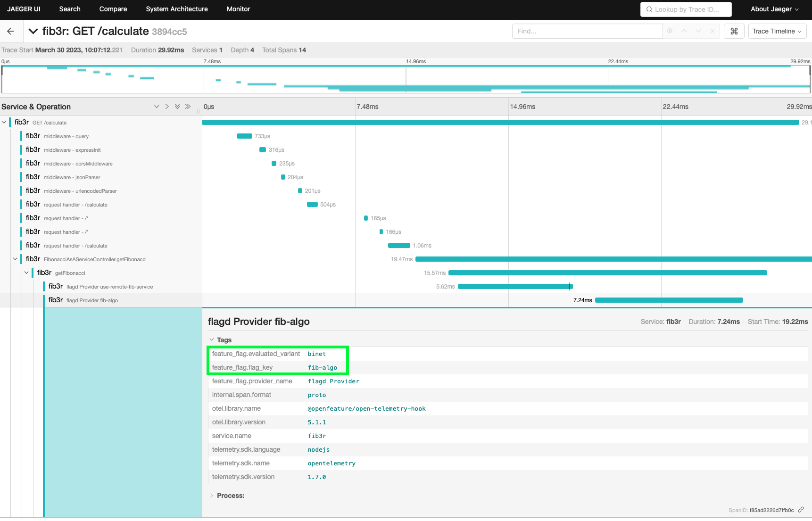
Task: Click the feature_flag.flag_key fib-algo row
Action: click(508, 367)
